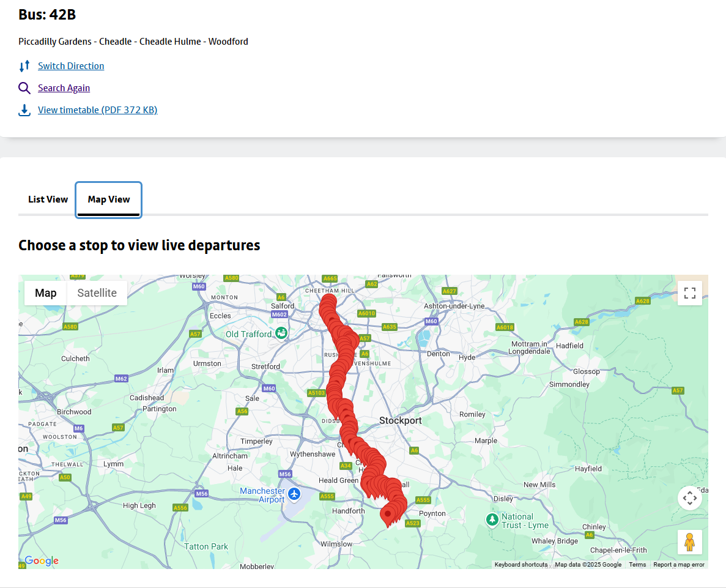Open the List View tab
Screen dimensions: 726x588
[x=48, y=199]
